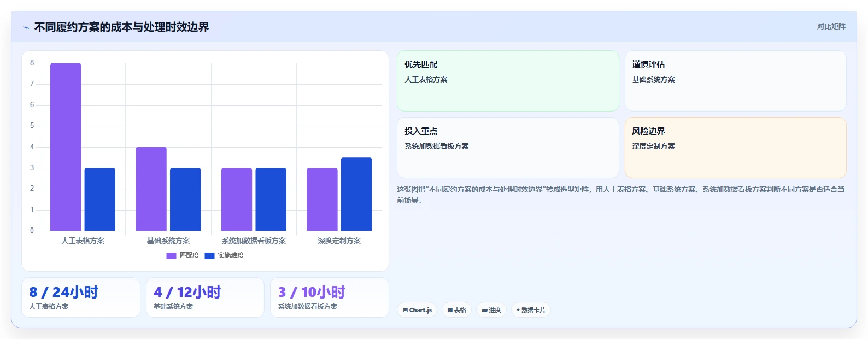Viewport: 868px width, 339px height.
Task: Select the 4 / 12小时 stat card
Action: pos(205,297)
